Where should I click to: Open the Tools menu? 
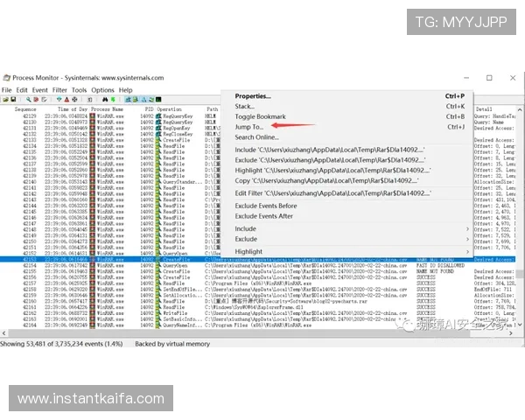pos(79,90)
